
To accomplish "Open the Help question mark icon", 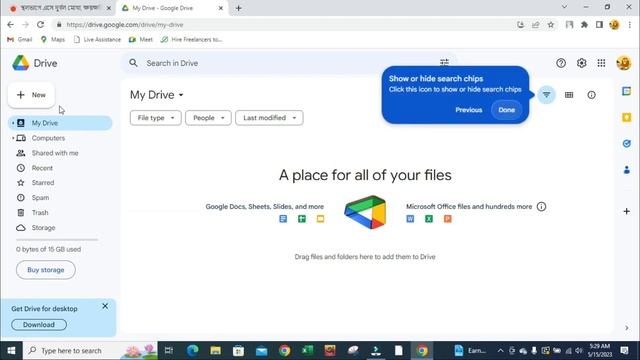I will point(561,63).
